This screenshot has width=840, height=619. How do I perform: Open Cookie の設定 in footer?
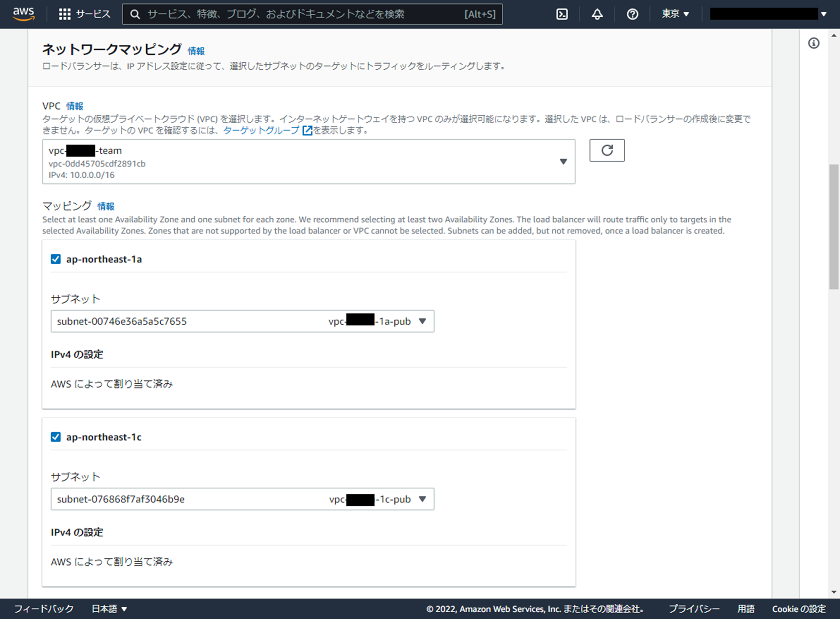(x=798, y=609)
